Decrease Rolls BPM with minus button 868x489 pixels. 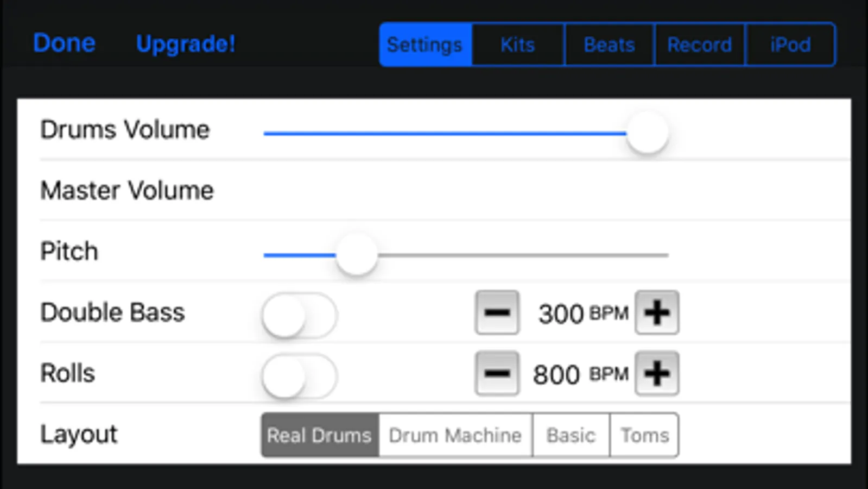point(497,373)
